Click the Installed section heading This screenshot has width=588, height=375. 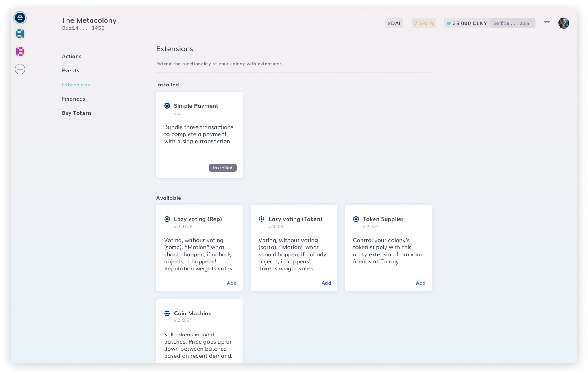click(167, 85)
